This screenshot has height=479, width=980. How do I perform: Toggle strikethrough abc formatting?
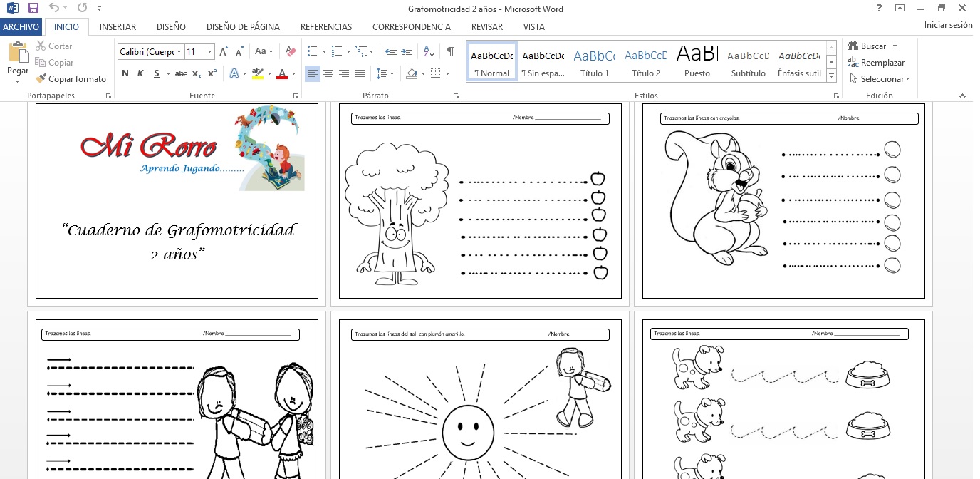181,73
